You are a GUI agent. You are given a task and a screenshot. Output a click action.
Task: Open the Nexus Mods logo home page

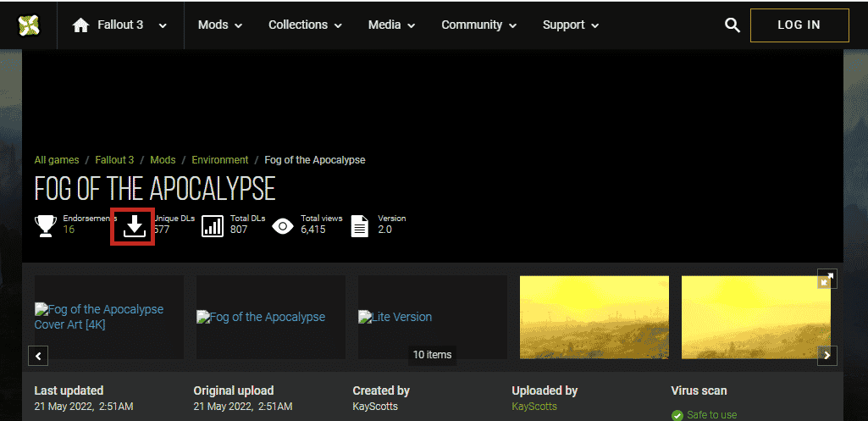pyautogui.click(x=28, y=25)
